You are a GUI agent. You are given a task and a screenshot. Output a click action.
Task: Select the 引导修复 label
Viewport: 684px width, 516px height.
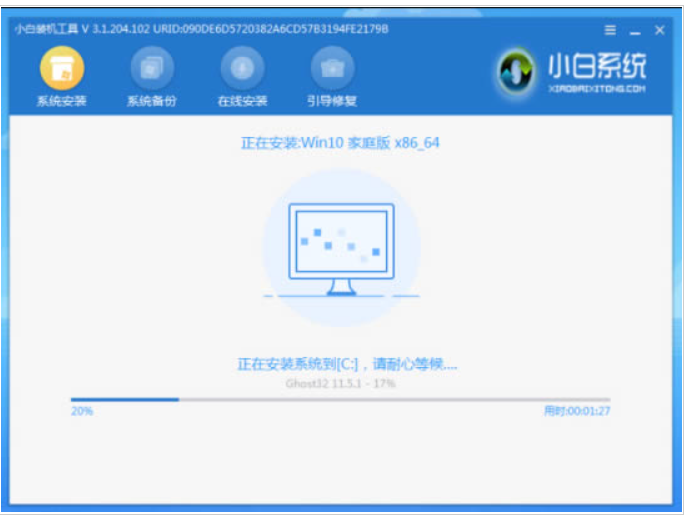tap(332, 101)
